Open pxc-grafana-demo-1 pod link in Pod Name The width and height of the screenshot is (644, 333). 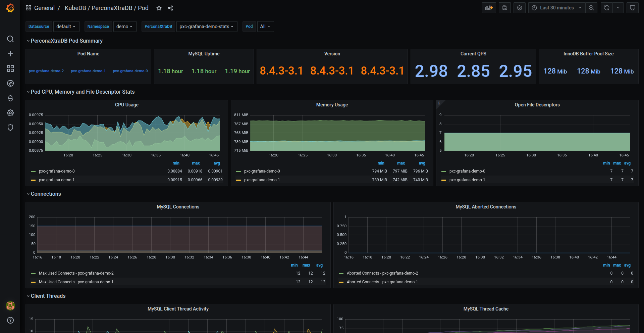click(88, 71)
